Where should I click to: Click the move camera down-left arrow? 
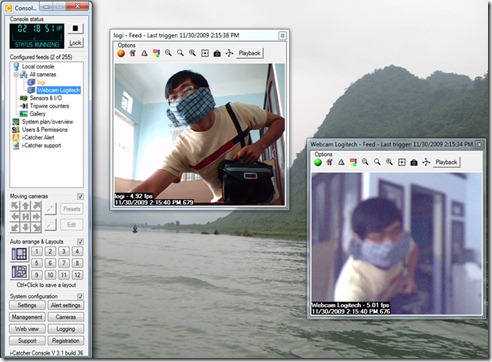pos(15,228)
